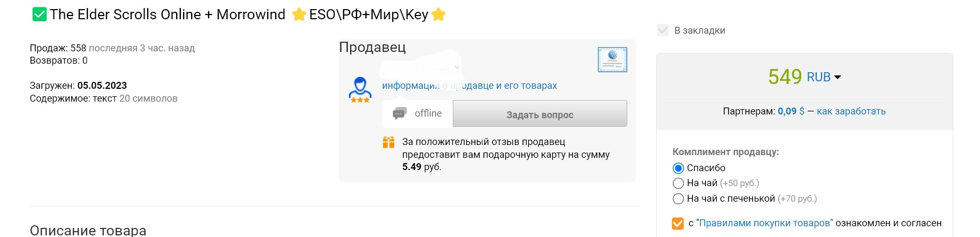Click the chat bubble icon near offline

click(399, 113)
